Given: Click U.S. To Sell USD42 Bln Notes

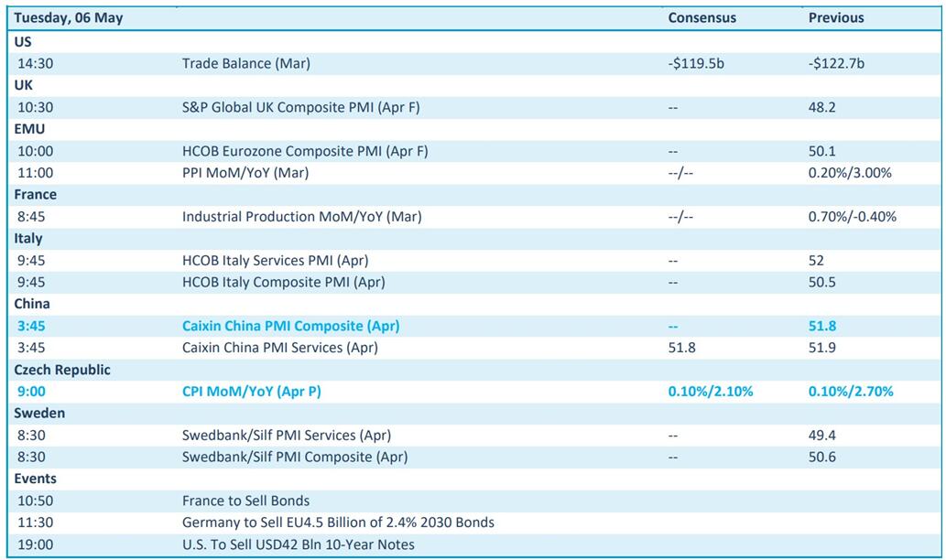Looking at the screenshot, I should pyautogui.click(x=298, y=544).
